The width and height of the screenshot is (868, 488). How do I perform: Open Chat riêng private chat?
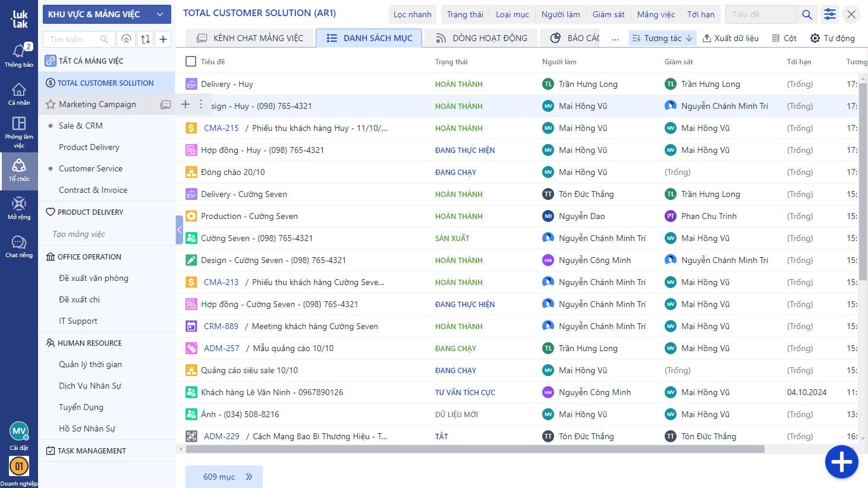(19, 246)
